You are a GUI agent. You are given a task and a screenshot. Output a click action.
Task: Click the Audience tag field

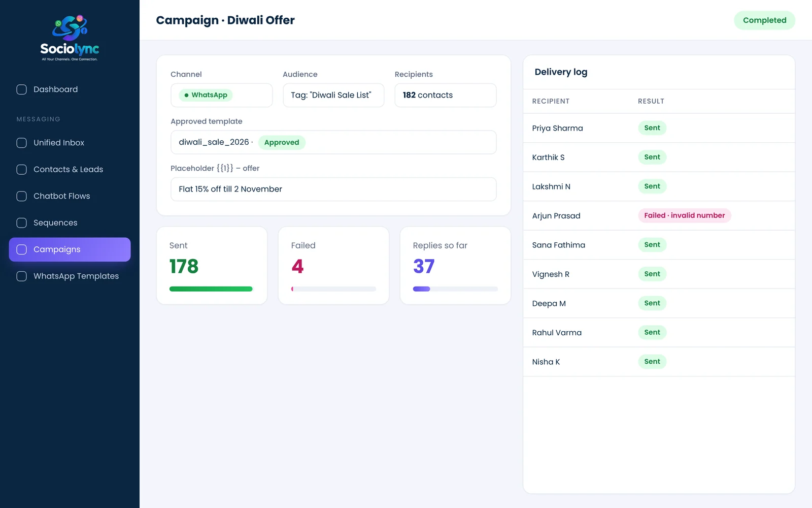point(333,95)
